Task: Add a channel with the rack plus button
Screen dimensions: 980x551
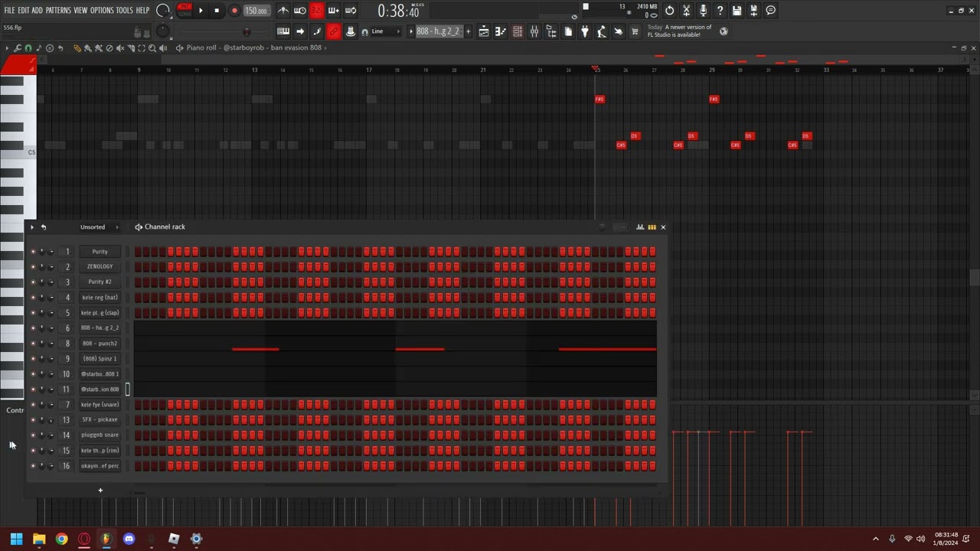Action: (100, 491)
